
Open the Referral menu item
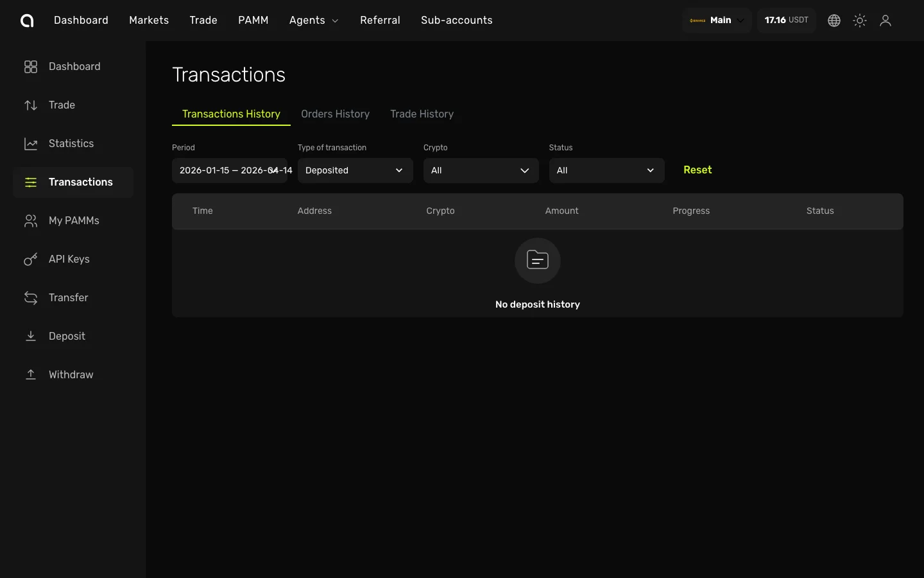point(380,20)
